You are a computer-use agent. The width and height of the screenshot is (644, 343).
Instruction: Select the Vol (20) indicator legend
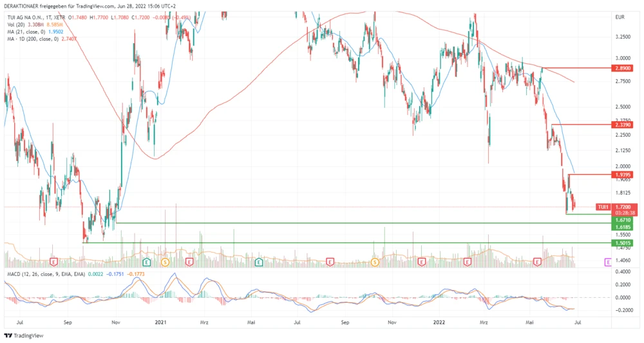coord(16,25)
